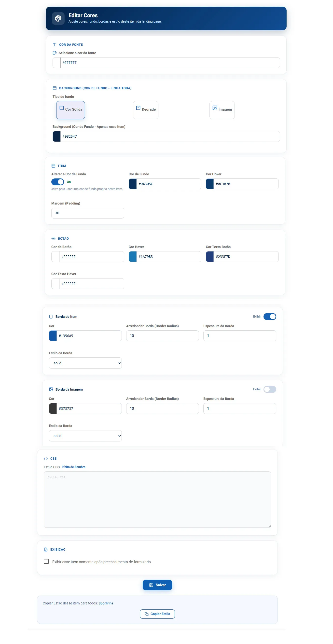Click the 3porlinha style name text
The width and height of the screenshot is (333, 644).
[106, 603]
